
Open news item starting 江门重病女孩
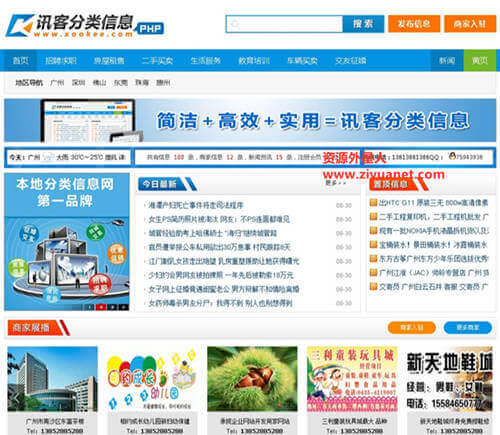[224, 261]
